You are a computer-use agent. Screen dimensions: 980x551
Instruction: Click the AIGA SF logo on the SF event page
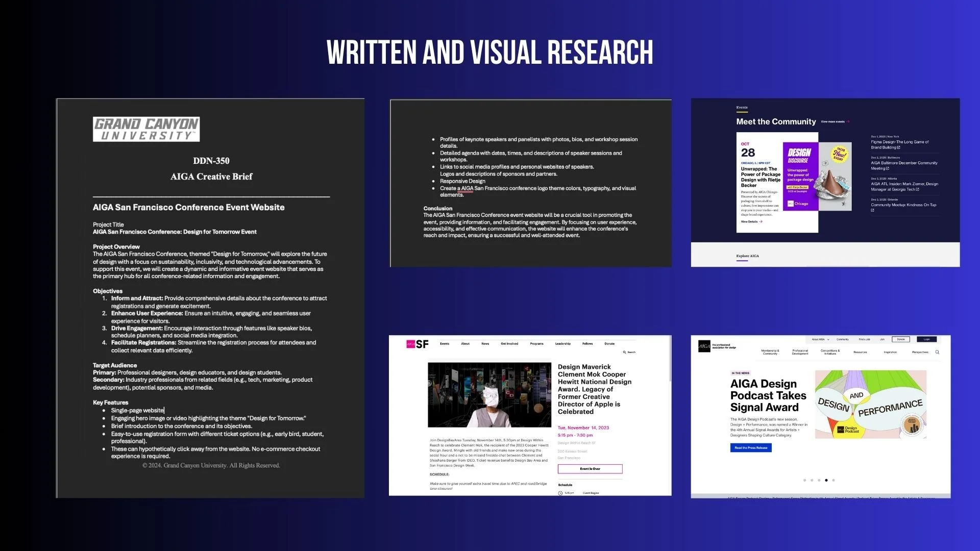[418, 344]
